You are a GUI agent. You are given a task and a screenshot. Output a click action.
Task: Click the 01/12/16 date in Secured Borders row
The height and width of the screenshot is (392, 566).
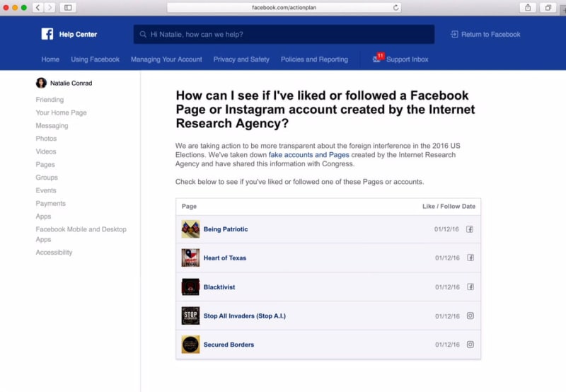pyautogui.click(x=447, y=345)
